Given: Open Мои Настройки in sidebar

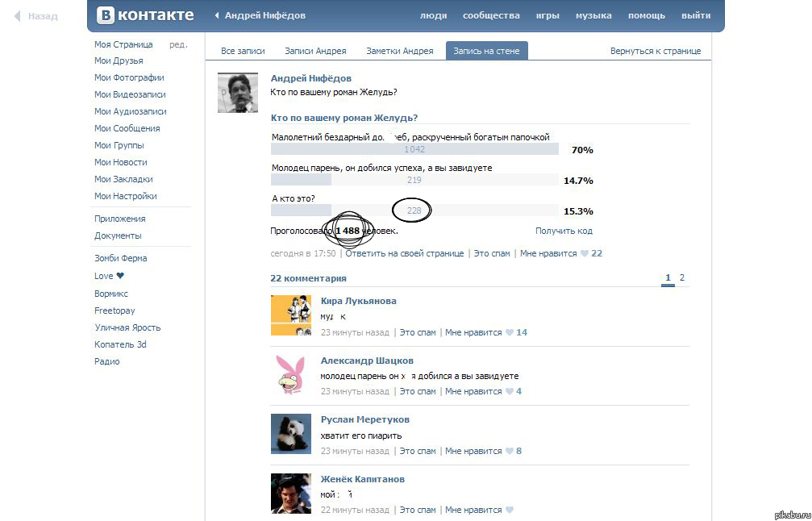Looking at the screenshot, I should (x=125, y=196).
